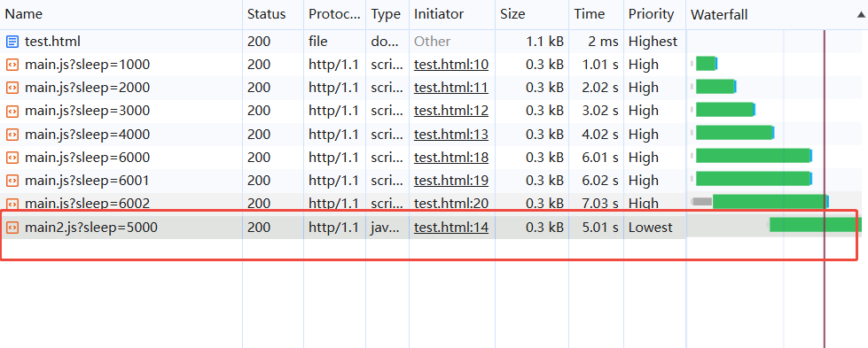Click the Lowest priority cell
The height and width of the screenshot is (348, 868).
[651, 228]
